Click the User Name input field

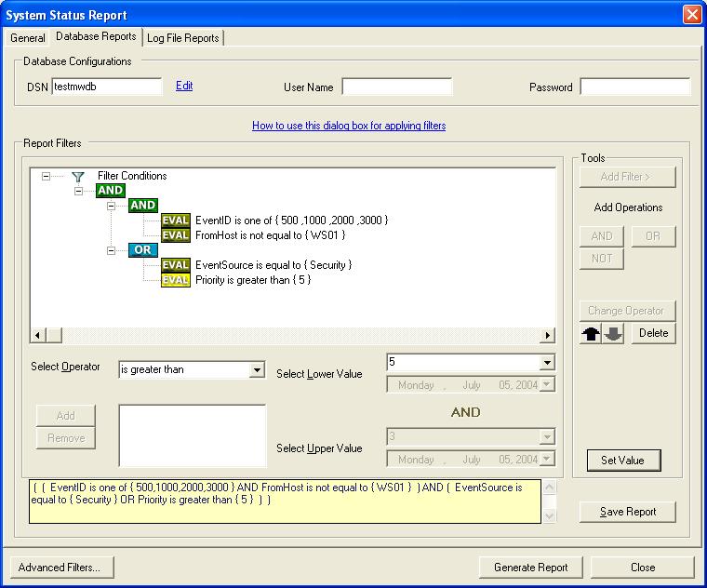pyautogui.click(x=396, y=87)
